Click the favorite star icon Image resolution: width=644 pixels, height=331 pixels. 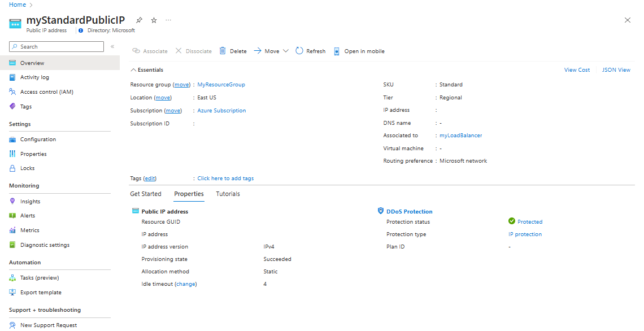point(154,20)
